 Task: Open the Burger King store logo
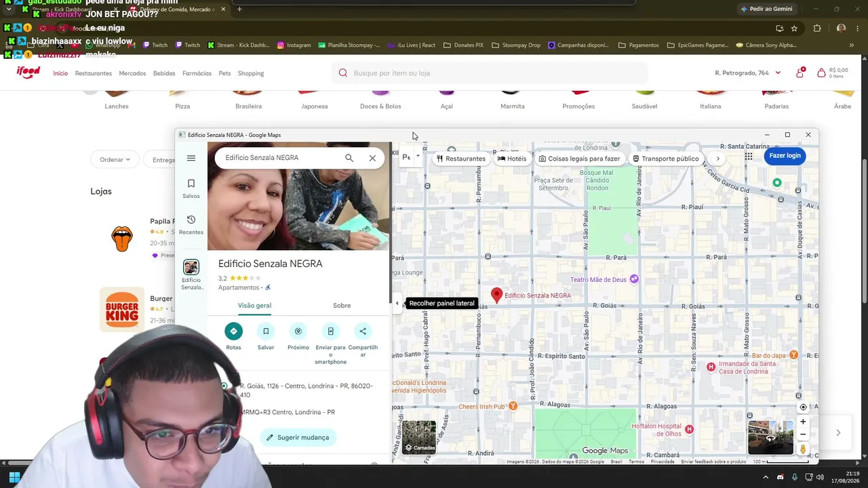[x=122, y=310]
